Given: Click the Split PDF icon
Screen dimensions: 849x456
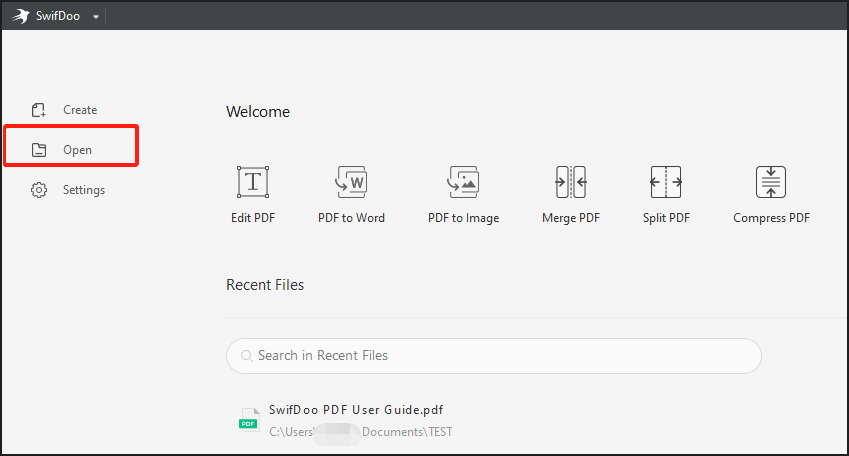Looking at the screenshot, I should 666,182.
